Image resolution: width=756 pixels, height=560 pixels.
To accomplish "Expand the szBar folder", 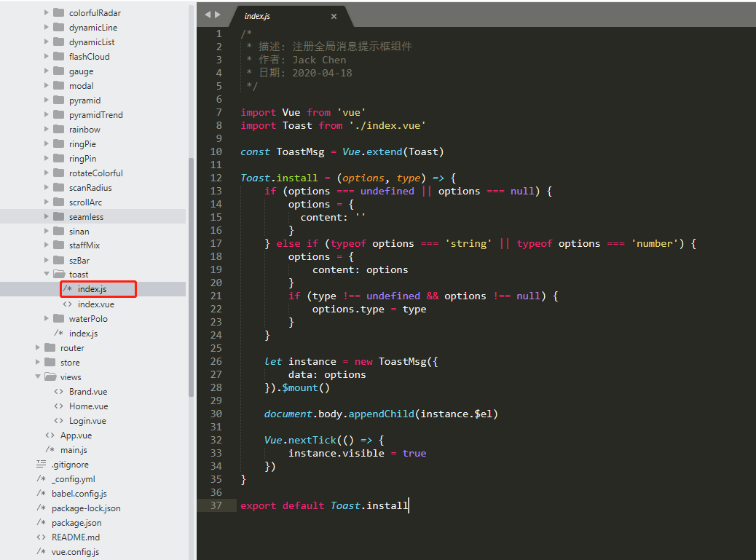I will coord(47,260).
